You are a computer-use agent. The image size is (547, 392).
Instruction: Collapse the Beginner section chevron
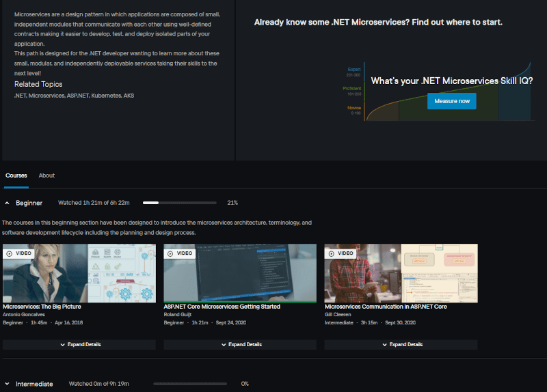pos(7,203)
